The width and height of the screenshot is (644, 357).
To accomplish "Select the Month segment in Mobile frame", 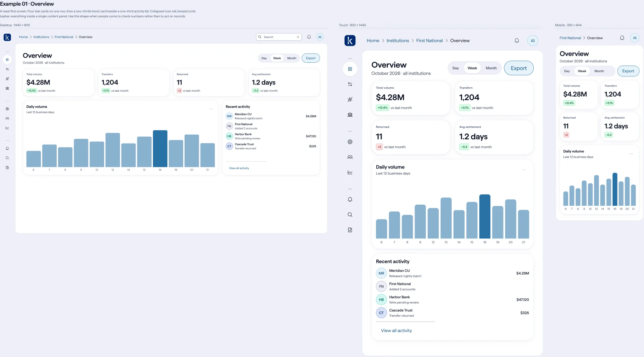I will (599, 71).
